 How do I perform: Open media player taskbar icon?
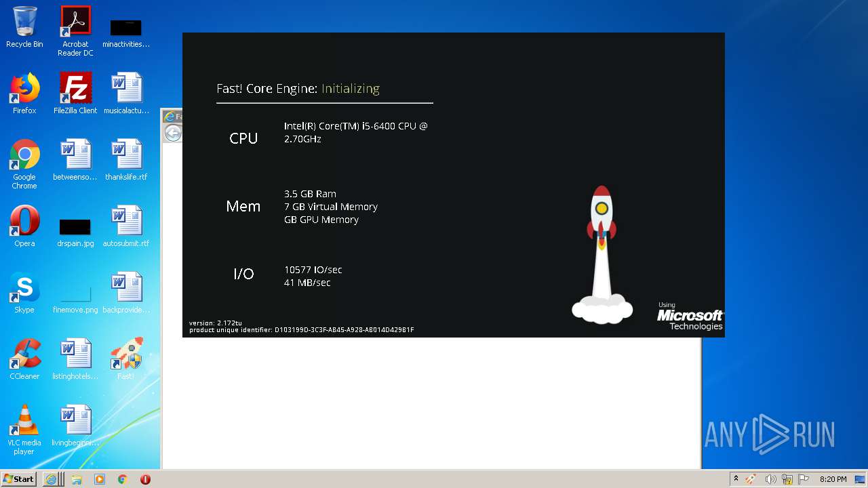(x=100, y=479)
